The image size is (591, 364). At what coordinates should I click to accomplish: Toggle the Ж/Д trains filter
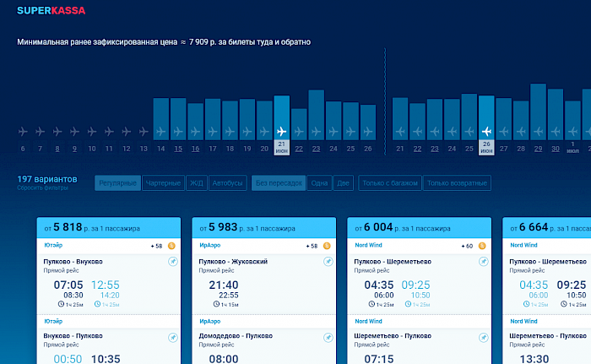pyautogui.click(x=197, y=183)
